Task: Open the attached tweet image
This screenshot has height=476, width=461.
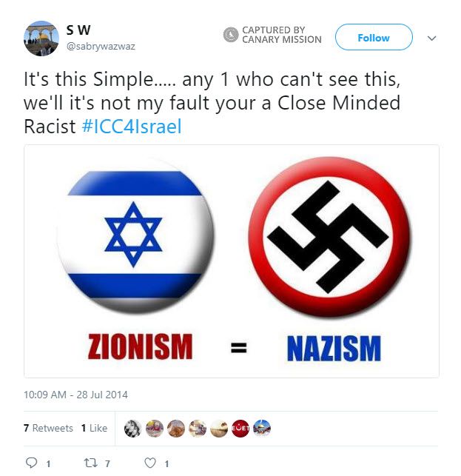Action: click(x=232, y=261)
